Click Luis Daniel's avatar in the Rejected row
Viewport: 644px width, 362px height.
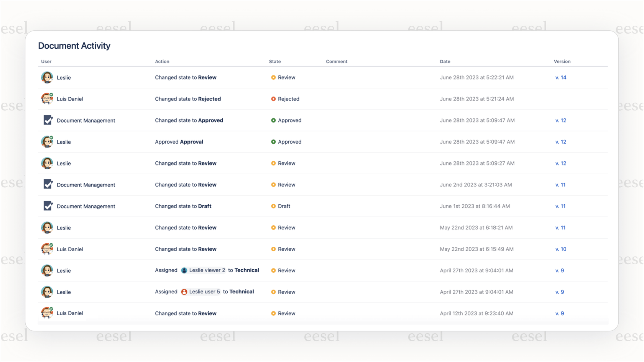(x=46, y=99)
